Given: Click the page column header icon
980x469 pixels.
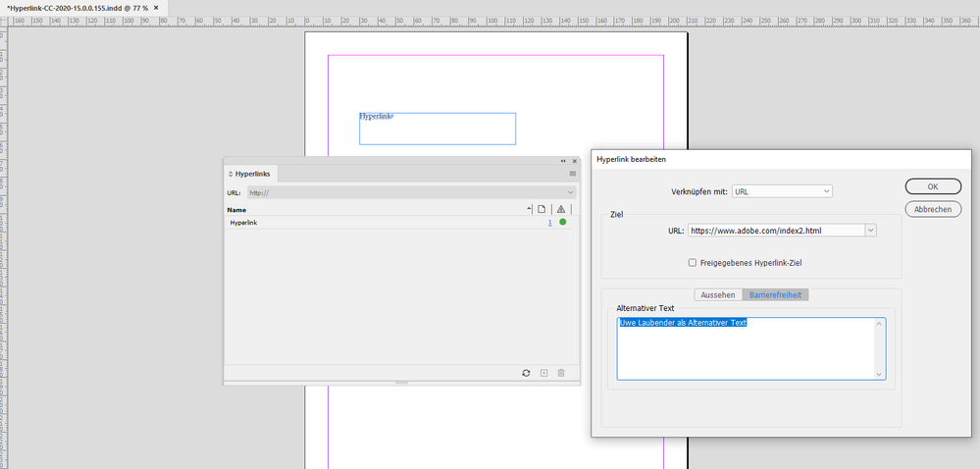Looking at the screenshot, I should [x=542, y=210].
